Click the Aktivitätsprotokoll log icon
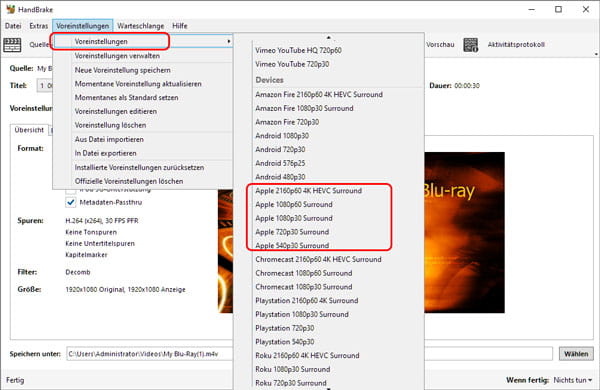 tap(471, 45)
